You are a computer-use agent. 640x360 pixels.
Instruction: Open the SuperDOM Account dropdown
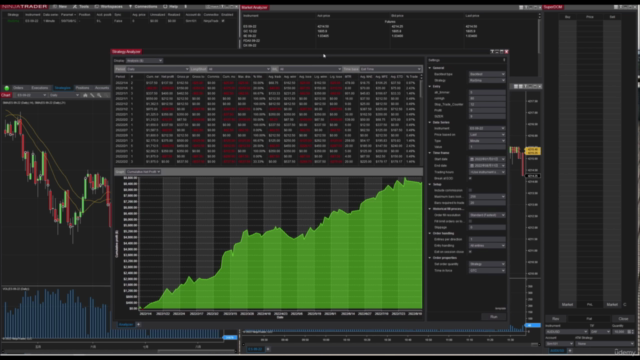pos(559,344)
